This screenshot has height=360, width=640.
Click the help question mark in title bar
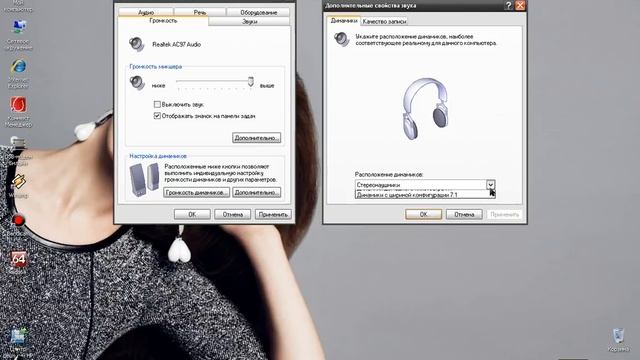tap(509, 5)
